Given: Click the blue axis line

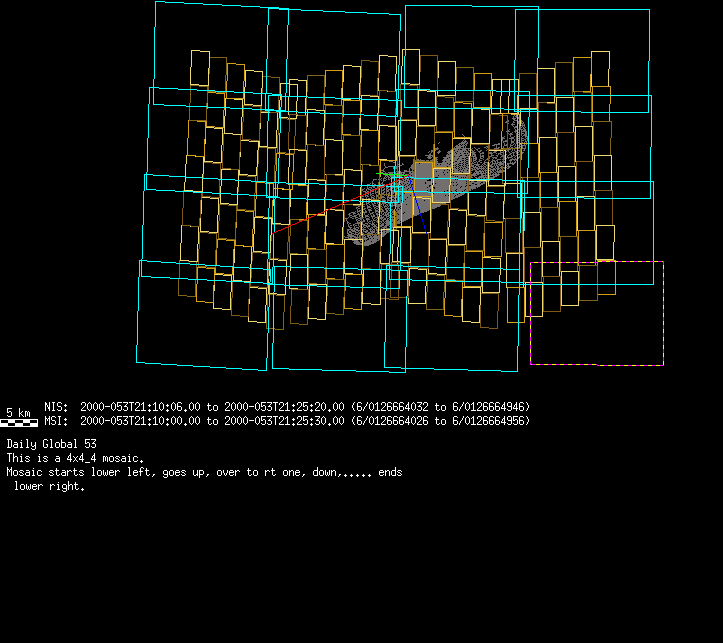Looking at the screenshot, I should [423, 222].
